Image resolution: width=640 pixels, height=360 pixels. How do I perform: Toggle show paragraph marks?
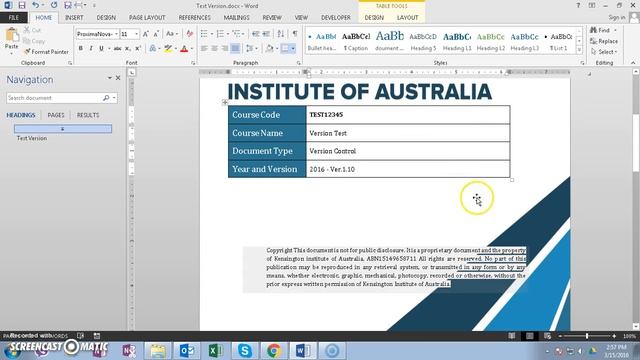click(x=295, y=34)
